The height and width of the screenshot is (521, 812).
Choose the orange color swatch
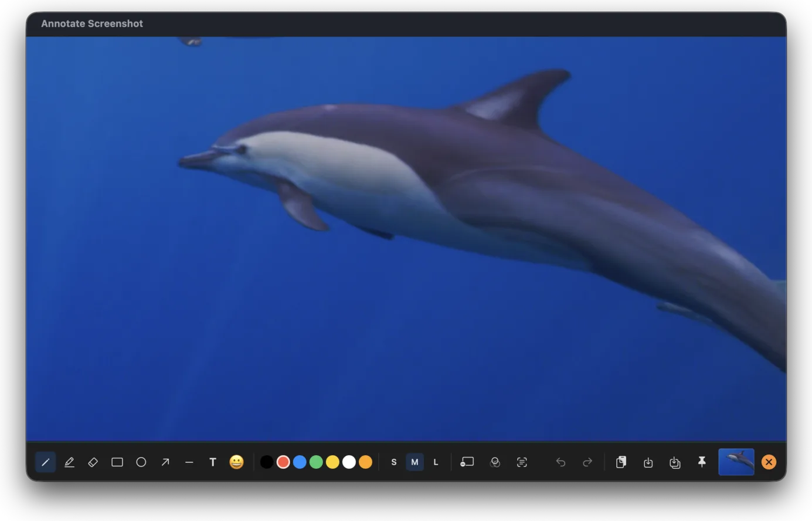pos(365,462)
